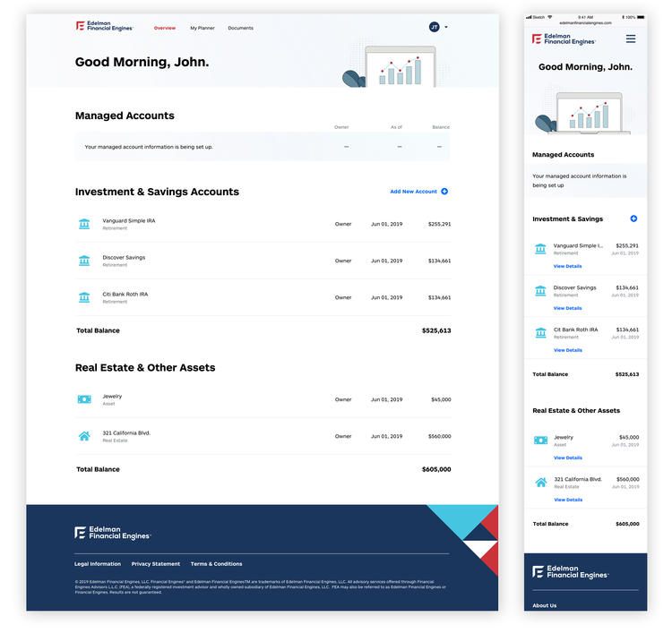Click the cash icon for Jewelry desktop row

(84, 399)
